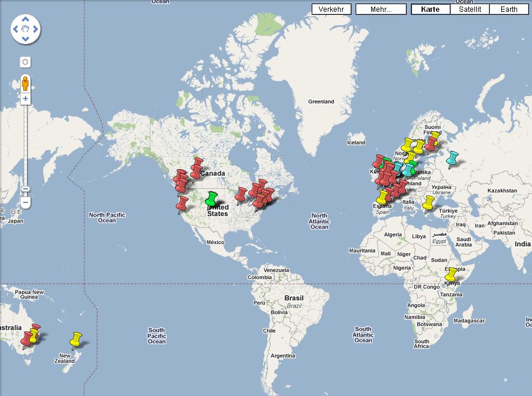
Task: Click the yellow pin on España
Action: (x=382, y=198)
